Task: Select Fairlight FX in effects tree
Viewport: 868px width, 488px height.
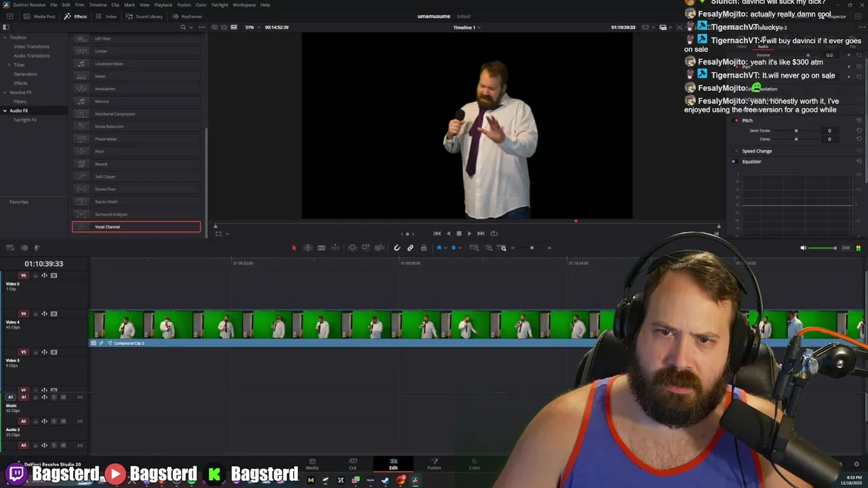Action: [x=25, y=120]
